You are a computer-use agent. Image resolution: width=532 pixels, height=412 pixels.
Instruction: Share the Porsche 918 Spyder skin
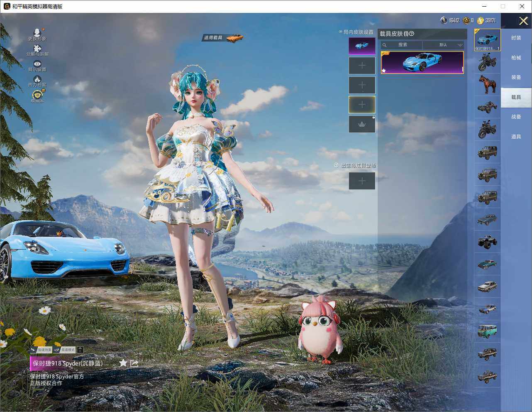(134, 363)
